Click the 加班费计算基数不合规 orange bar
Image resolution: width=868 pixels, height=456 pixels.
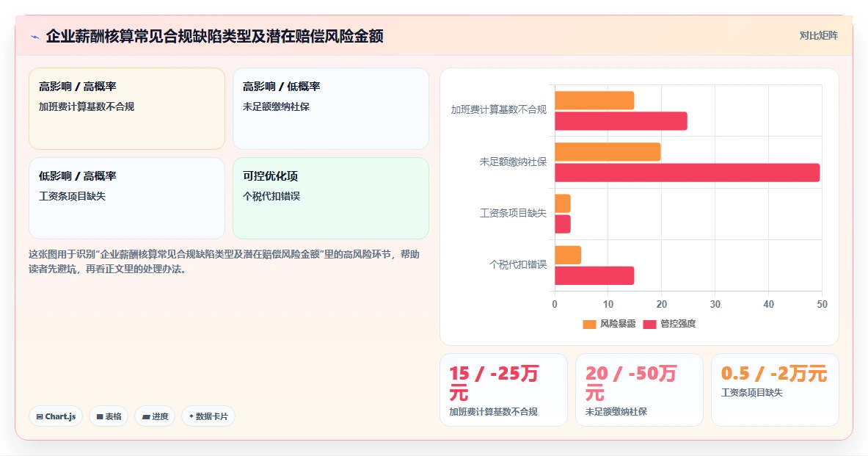[x=594, y=101]
